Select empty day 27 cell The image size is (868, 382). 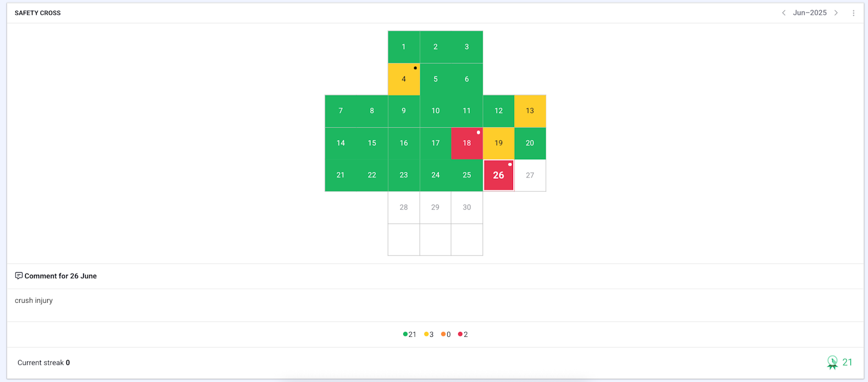click(530, 175)
